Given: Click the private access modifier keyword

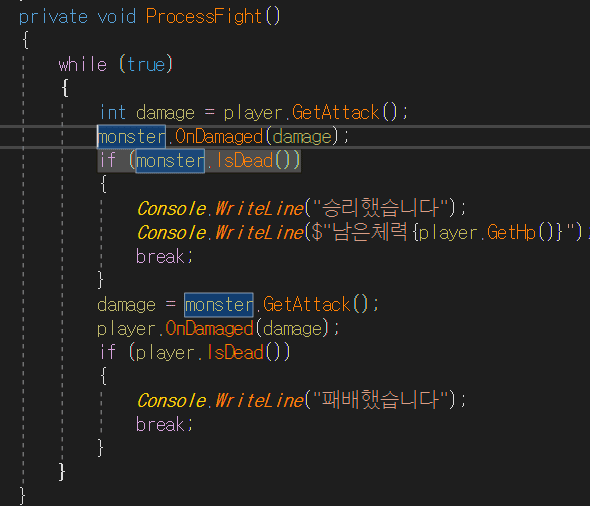Looking at the screenshot, I should (x=53, y=17).
